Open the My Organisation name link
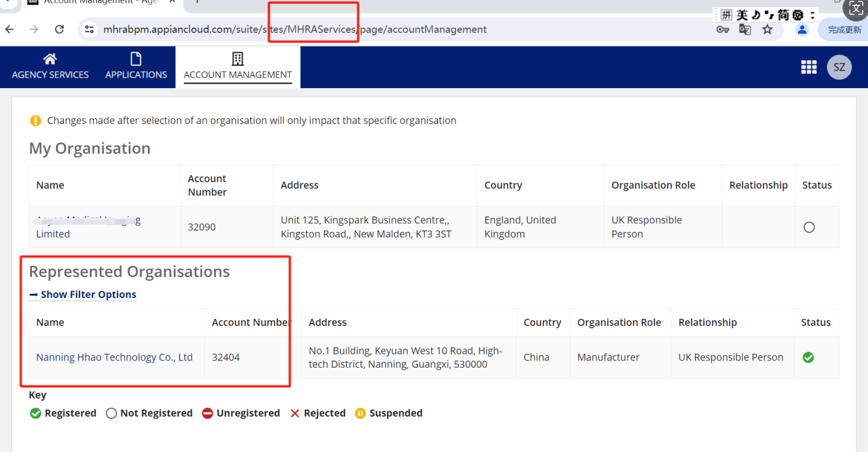 click(89, 227)
